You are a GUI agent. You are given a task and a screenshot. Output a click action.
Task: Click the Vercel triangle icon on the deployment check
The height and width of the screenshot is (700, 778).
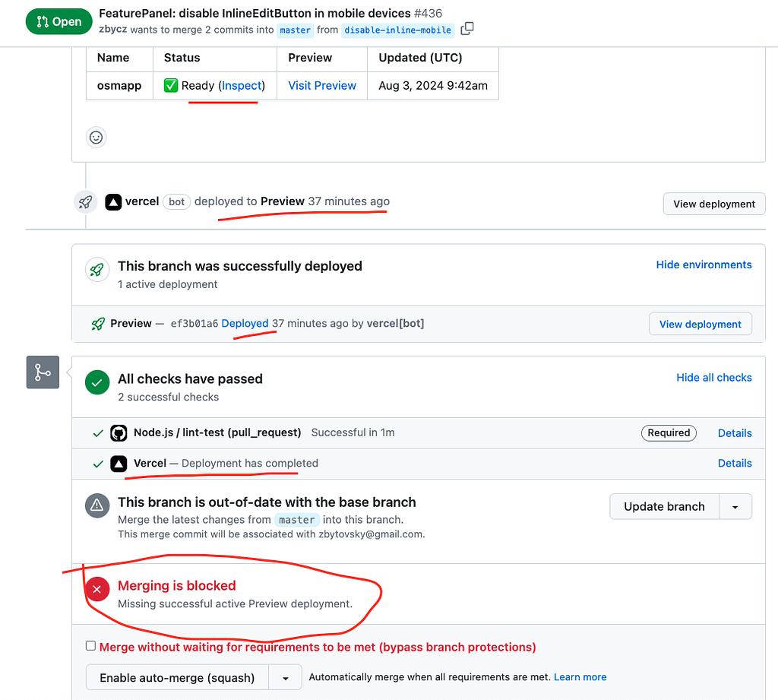coord(119,463)
